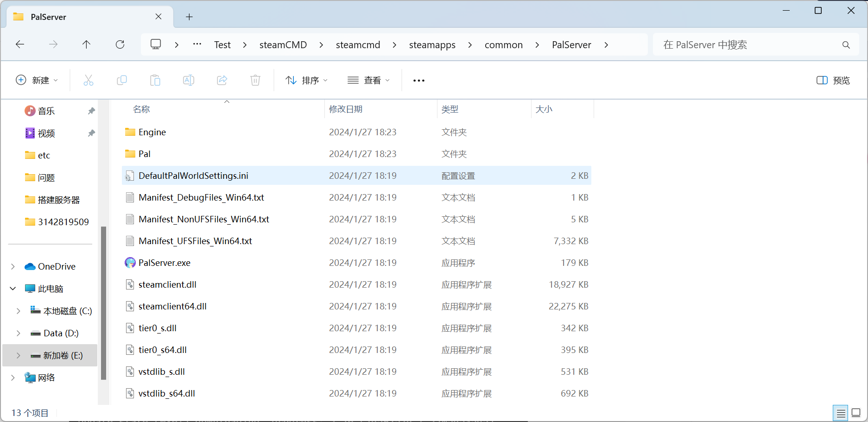868x422 pixels.
Task: Click the Share icon in toolbar
Action: tap(222, 80)
